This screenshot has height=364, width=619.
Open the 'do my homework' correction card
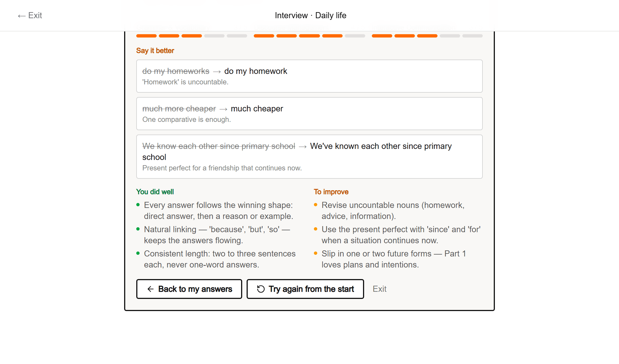[x=309, y=76]
